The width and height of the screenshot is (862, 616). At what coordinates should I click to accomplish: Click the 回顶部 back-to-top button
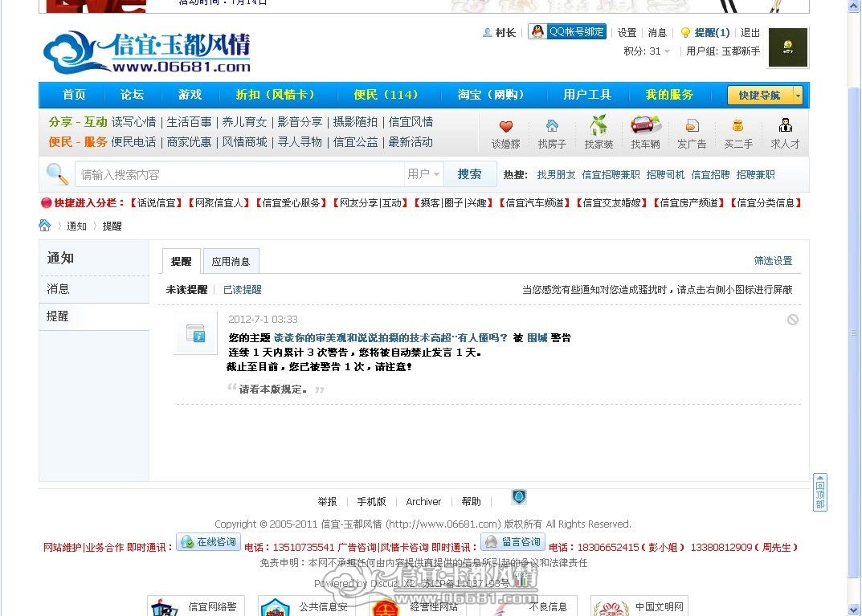click(x=819, y=492)
